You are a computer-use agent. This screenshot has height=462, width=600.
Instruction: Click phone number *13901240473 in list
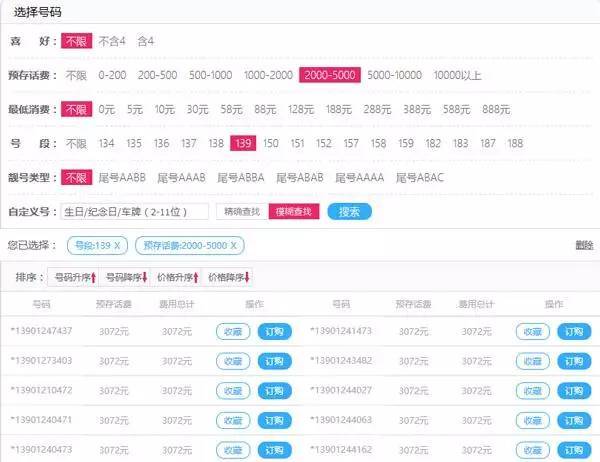[41, 449]
